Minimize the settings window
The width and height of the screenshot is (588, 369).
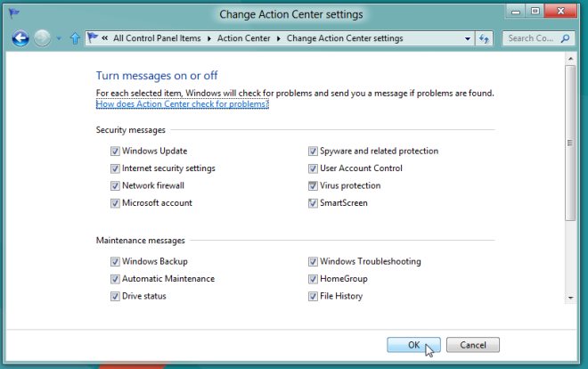[516, 12]
